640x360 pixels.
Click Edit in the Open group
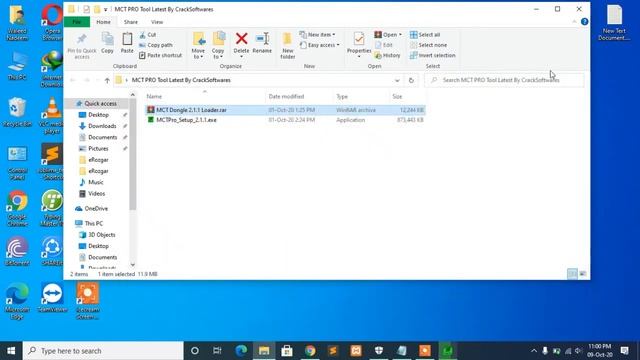[x=384, y=45]
